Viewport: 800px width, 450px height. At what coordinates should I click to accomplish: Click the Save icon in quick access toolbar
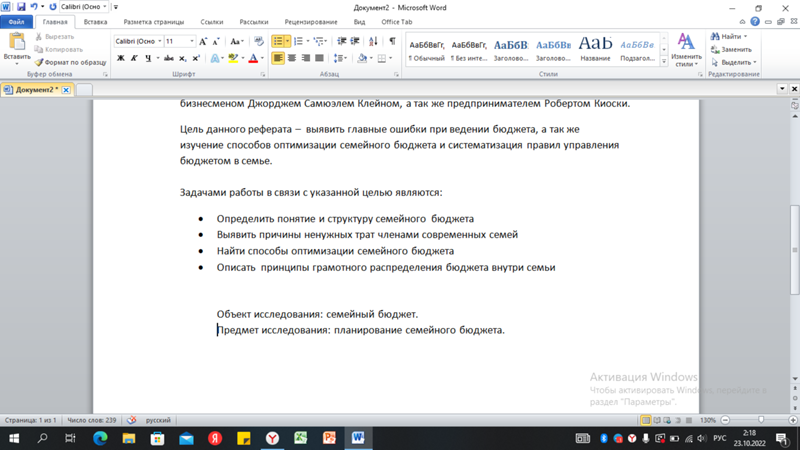(x=21, y=7)
